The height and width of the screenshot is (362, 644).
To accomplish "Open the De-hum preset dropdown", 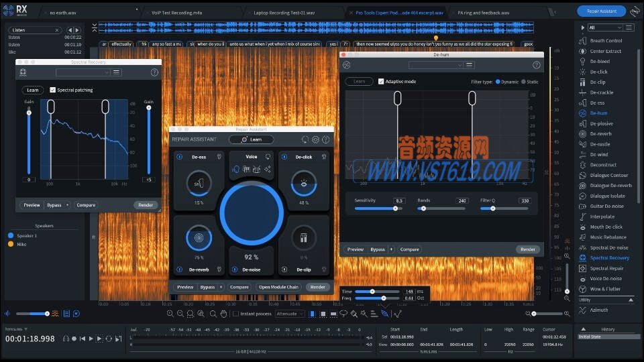I will click(436, 65).
